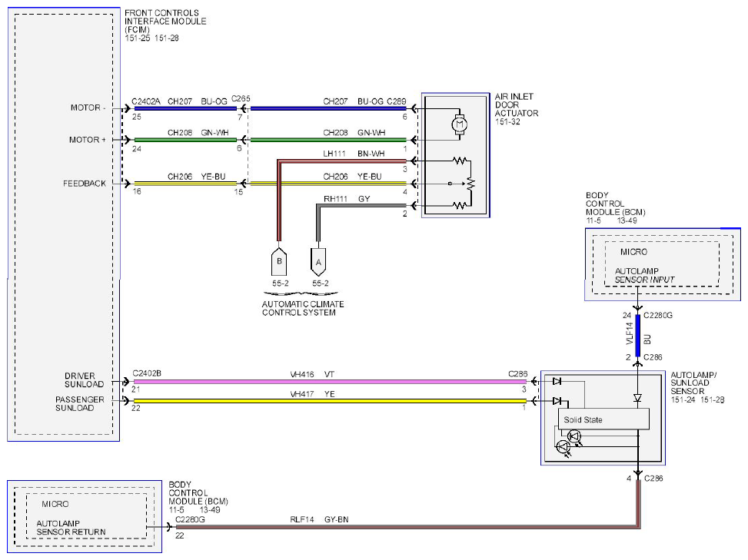Click the motor symbol inside Air Inlet Door Actuator

[460, 125]
